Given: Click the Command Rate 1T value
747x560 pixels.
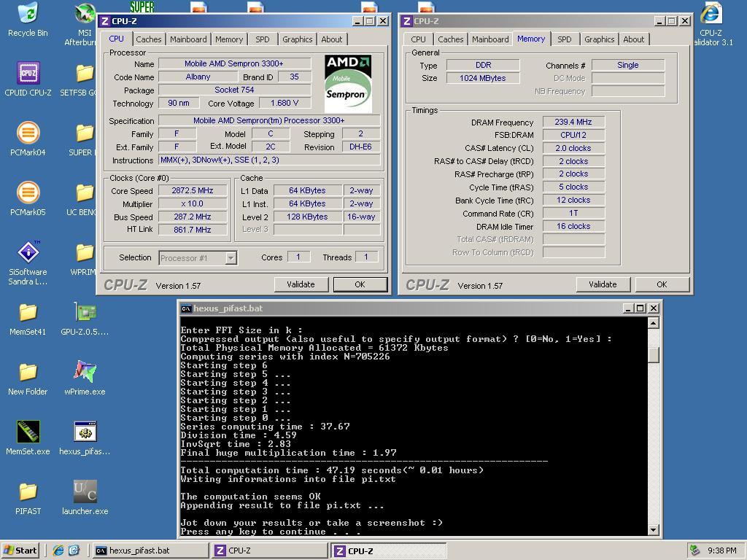Looking at the screenshot, I should point(573,214).
